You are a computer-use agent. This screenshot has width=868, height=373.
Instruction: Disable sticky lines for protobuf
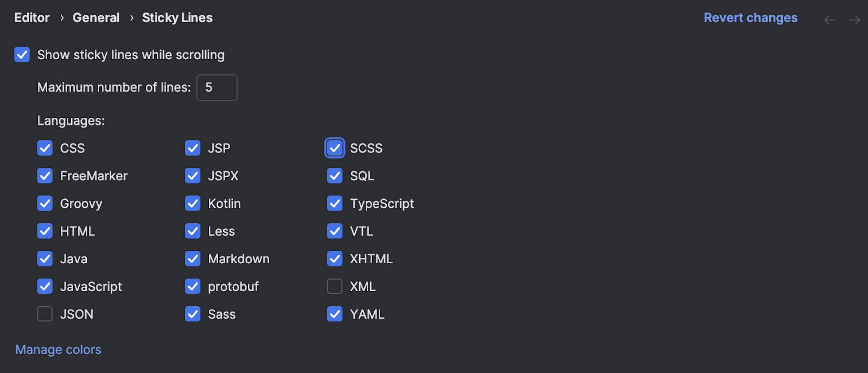[x=193, y=286]
